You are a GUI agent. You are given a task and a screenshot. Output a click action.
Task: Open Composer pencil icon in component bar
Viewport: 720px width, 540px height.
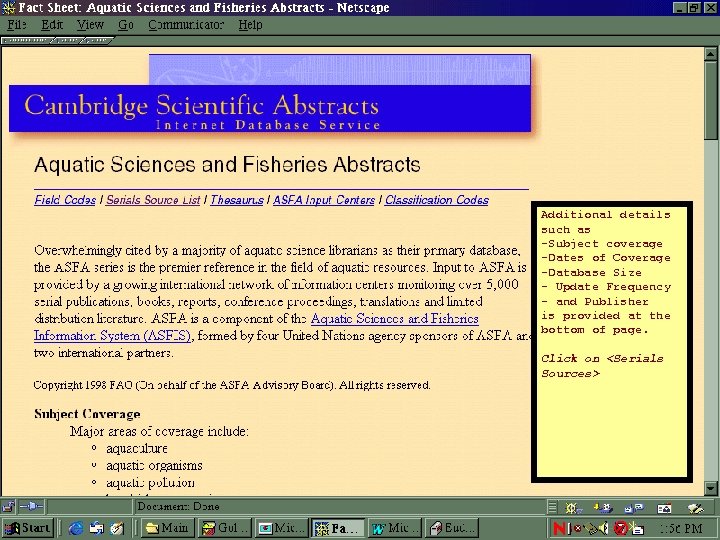695,507
